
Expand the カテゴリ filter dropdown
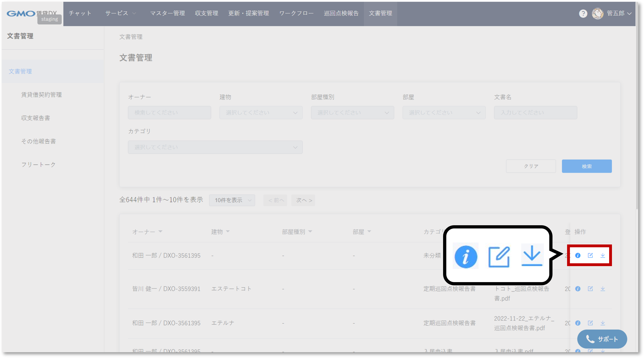point(215,147)
